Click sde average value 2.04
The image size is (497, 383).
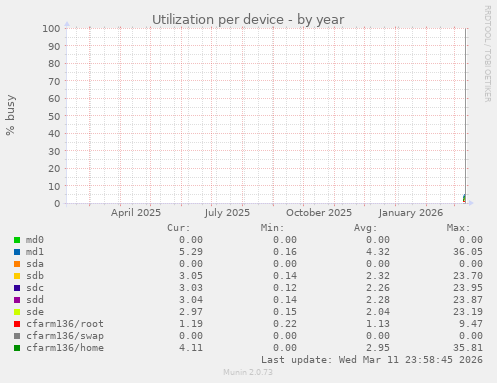coord(378,312)
